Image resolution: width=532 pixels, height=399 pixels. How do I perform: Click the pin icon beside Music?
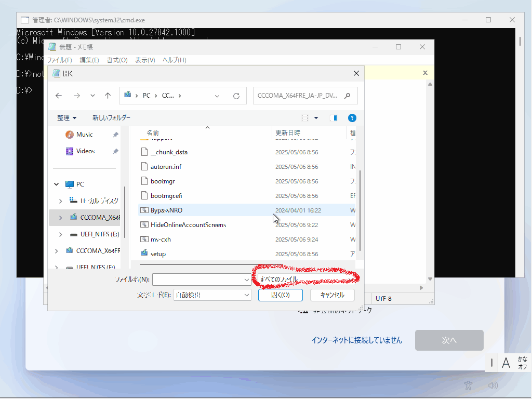point(115,135)
